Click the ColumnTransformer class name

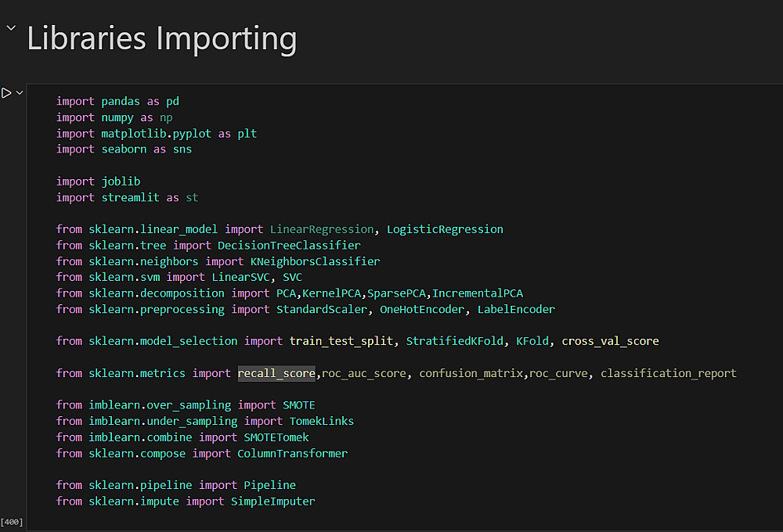click(292, 453)
